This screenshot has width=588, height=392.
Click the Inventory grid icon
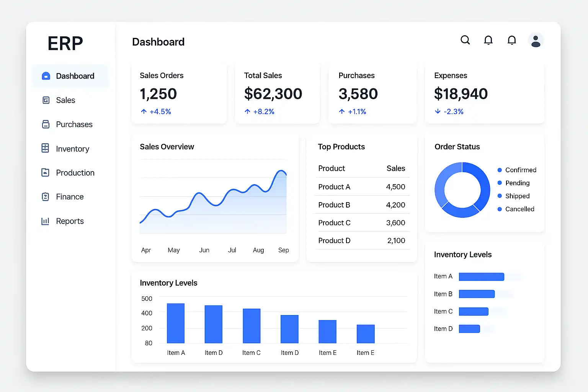pyautogui.click(x=45, y=148)
